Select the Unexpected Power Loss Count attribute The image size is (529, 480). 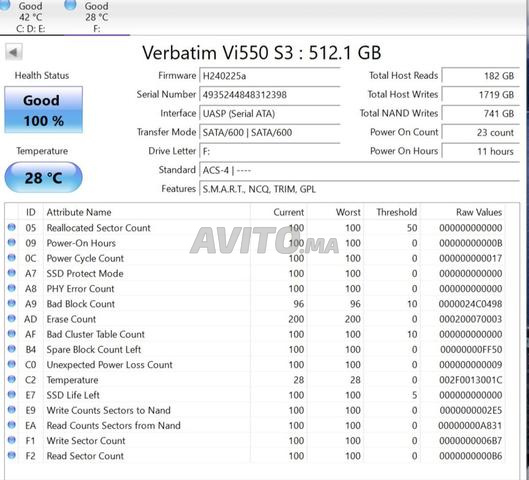[x=110, y=365]
